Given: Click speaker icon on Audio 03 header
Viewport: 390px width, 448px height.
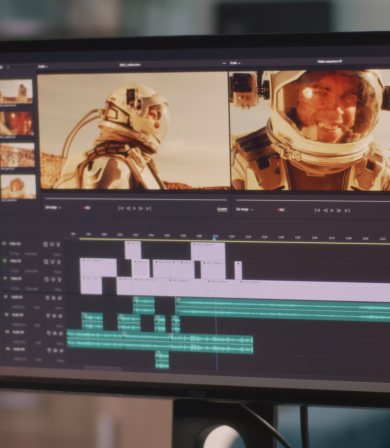Looking at the screenshot, I should point(61,333).
